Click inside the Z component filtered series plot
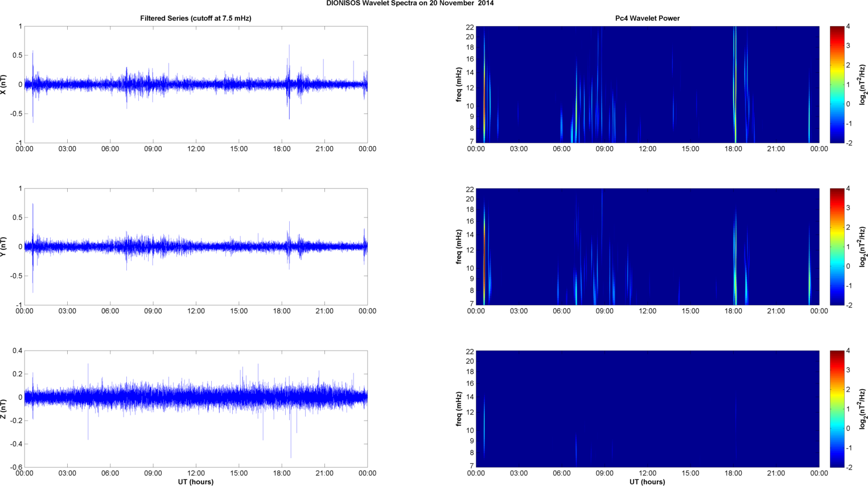Viewport: 868px width, 486px height. [196, 409]
